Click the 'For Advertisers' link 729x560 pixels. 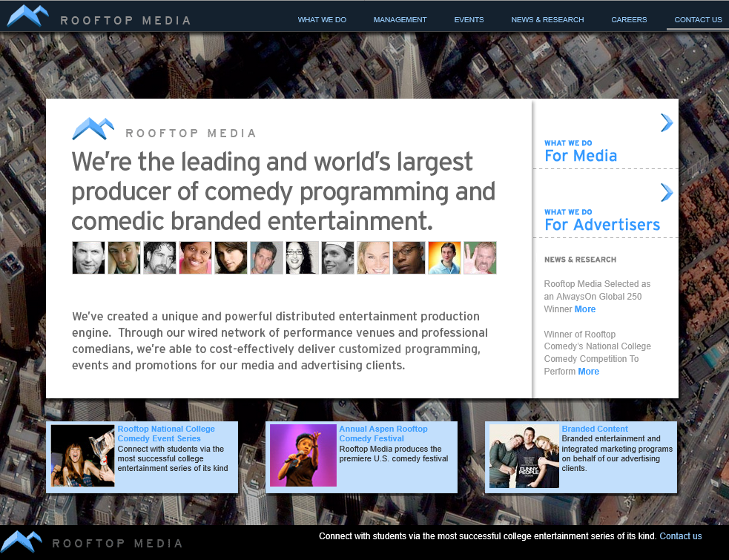(x=602, y=225)
